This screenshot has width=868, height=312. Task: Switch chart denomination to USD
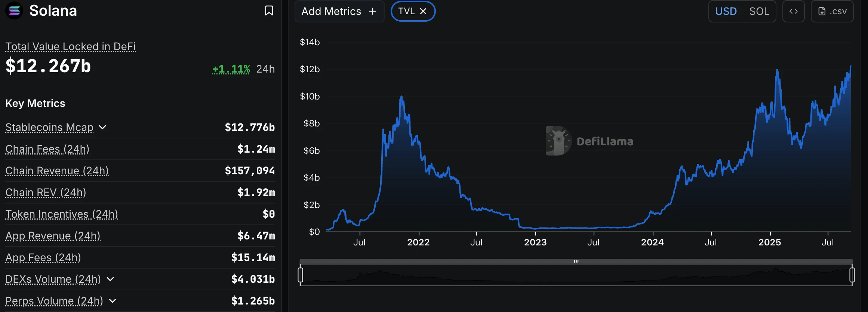tap(726, 11)
